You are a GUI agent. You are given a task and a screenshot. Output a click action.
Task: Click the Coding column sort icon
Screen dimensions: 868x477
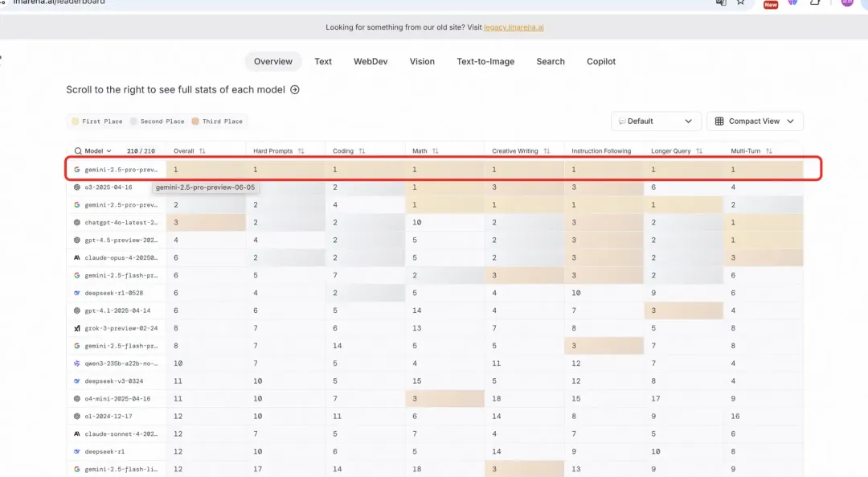362,151
